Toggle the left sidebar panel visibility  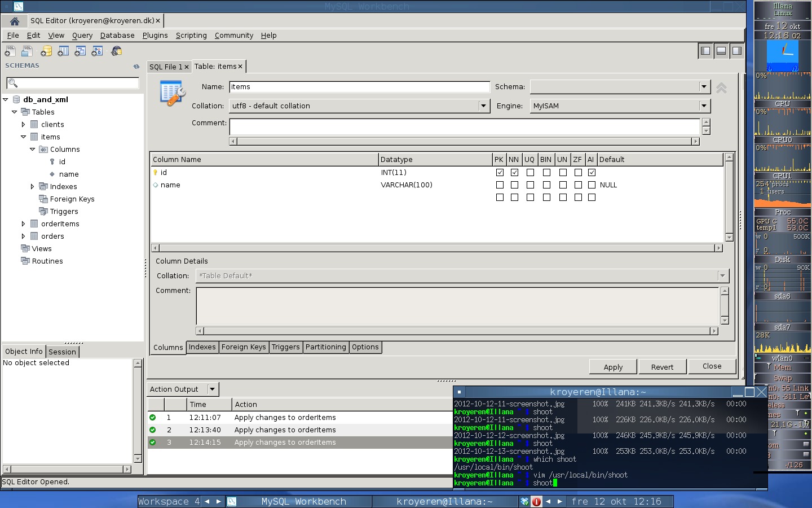click(x=705, y=51)
